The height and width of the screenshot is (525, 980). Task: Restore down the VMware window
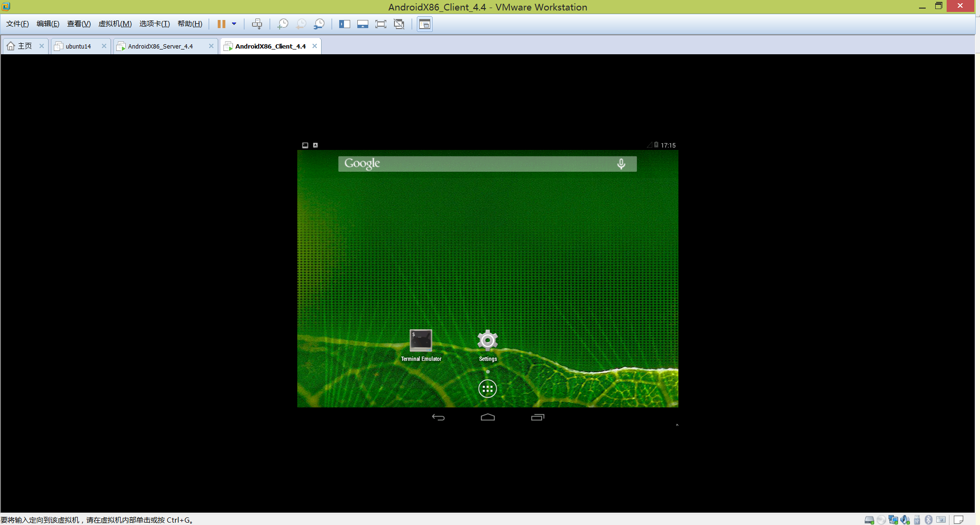click(939, 6)
